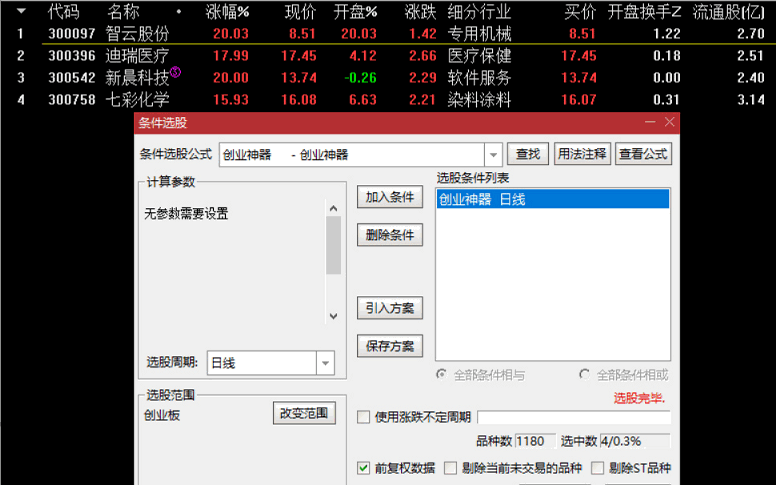Click the 改变范围 button

pyautogui.click(x=304, y=413)
